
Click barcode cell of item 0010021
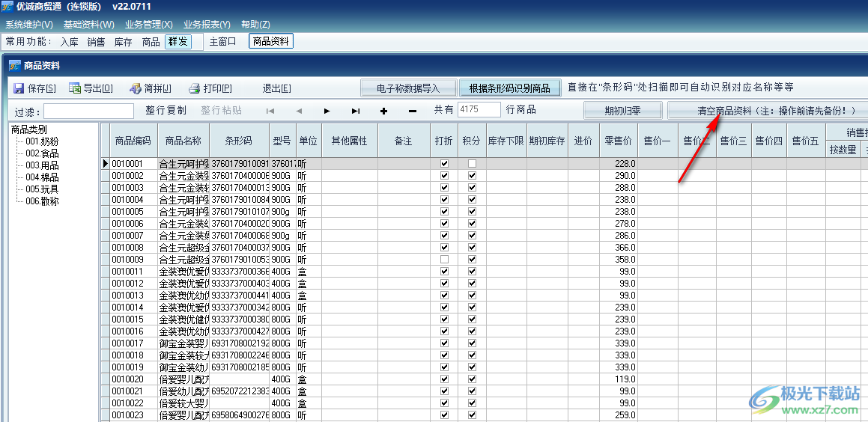click(x=239, y=391)
